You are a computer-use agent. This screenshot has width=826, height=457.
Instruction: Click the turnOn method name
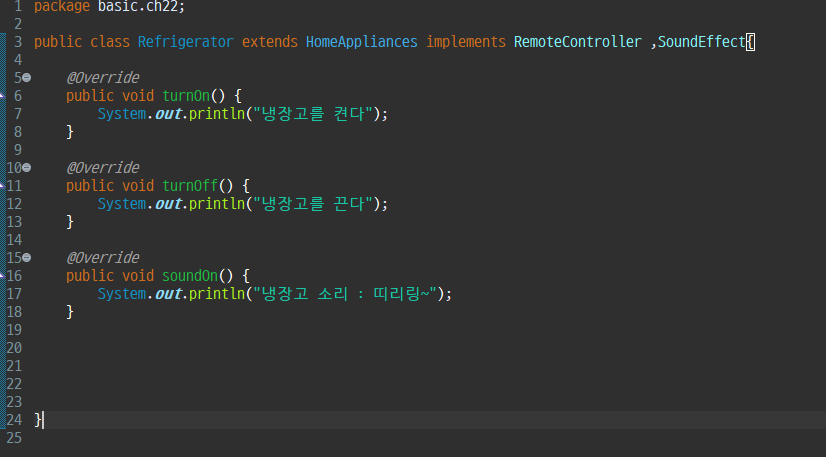pos(186,96)
